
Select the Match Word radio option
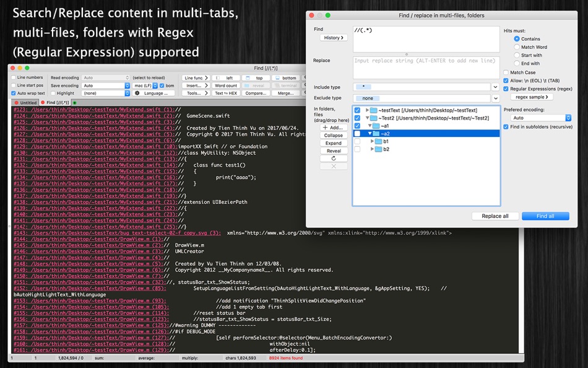[x=517, y=47]
